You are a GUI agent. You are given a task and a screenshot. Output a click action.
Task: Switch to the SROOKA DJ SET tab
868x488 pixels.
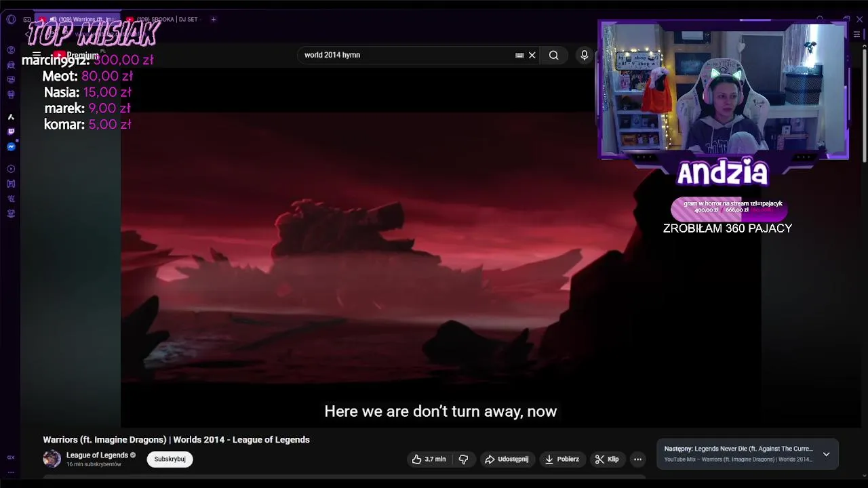click(163, 19)
